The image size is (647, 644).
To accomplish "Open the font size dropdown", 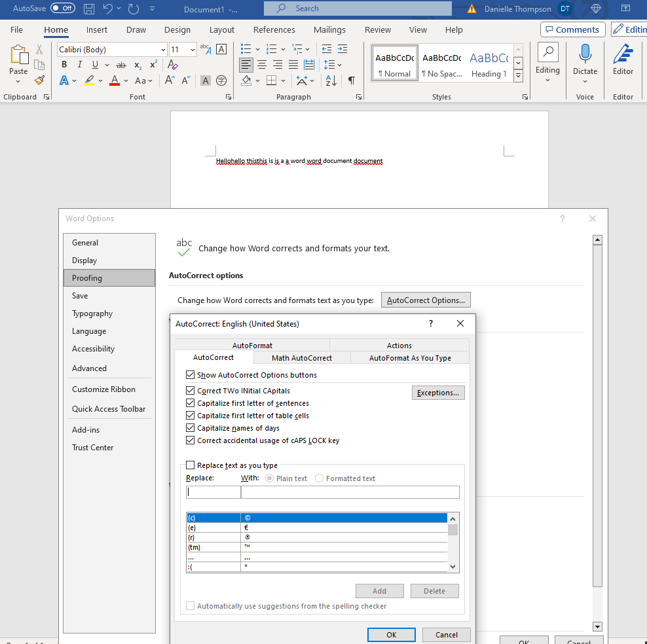I will tap(193, 49).
